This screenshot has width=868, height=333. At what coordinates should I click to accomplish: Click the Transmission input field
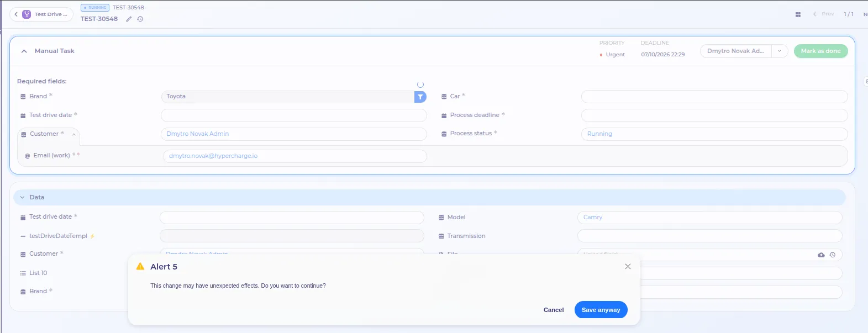[709, 236]
